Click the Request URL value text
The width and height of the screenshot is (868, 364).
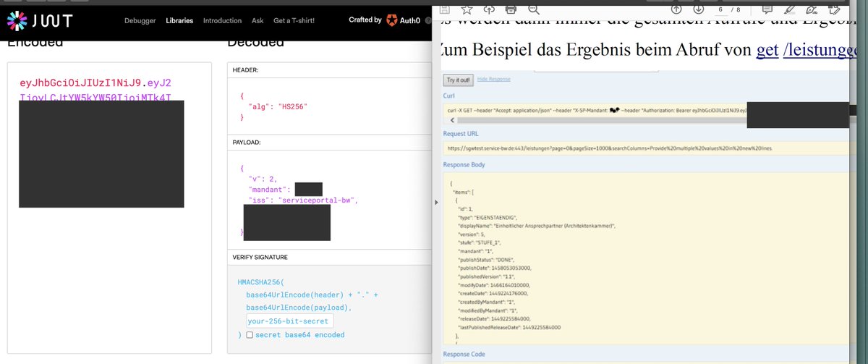pyautogui.click(x=610, y=148)
